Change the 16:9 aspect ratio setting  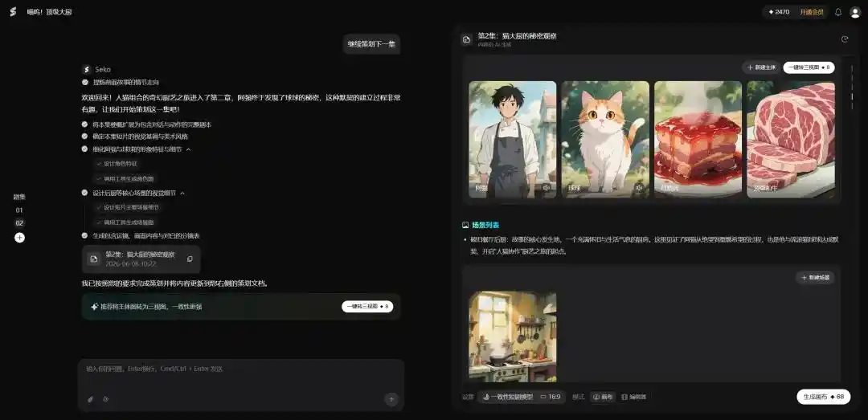click(x=551, y=397)
